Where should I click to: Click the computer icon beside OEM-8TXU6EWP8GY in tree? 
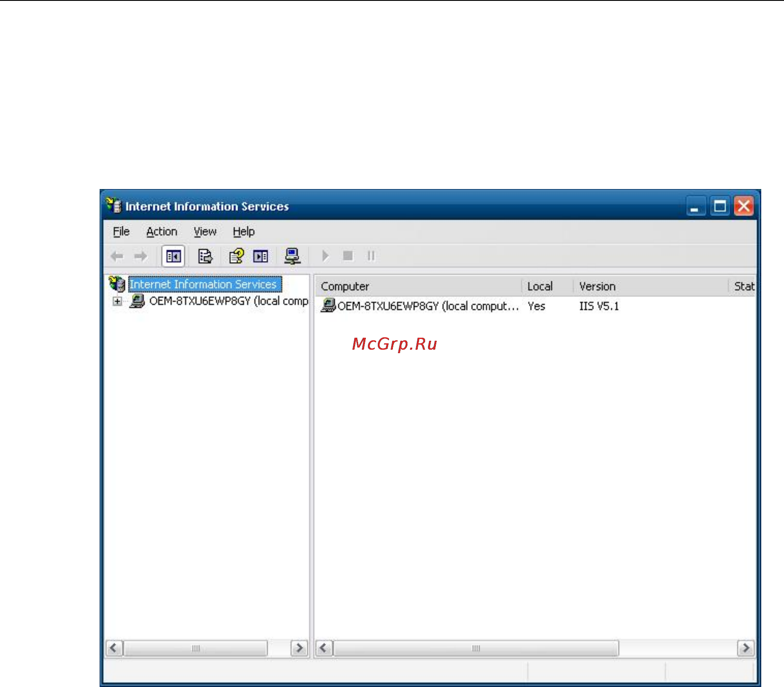click(137, 301)
